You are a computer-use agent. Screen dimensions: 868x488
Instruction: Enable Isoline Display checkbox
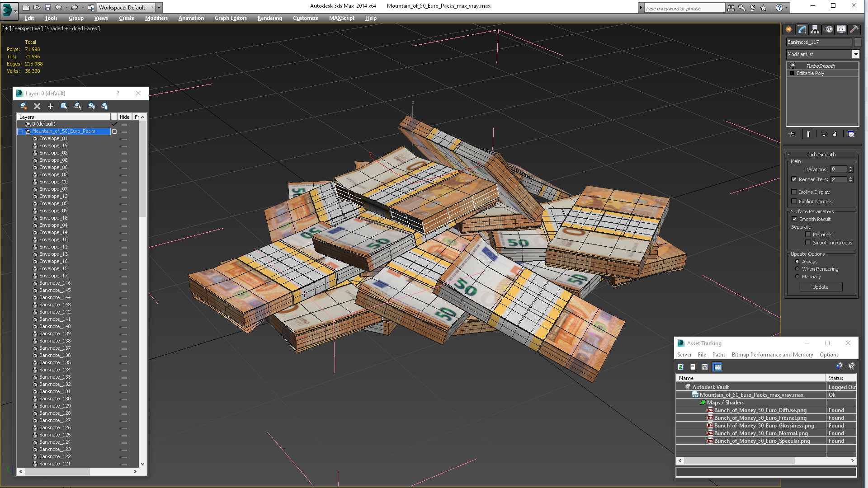(x=794, y=192)
